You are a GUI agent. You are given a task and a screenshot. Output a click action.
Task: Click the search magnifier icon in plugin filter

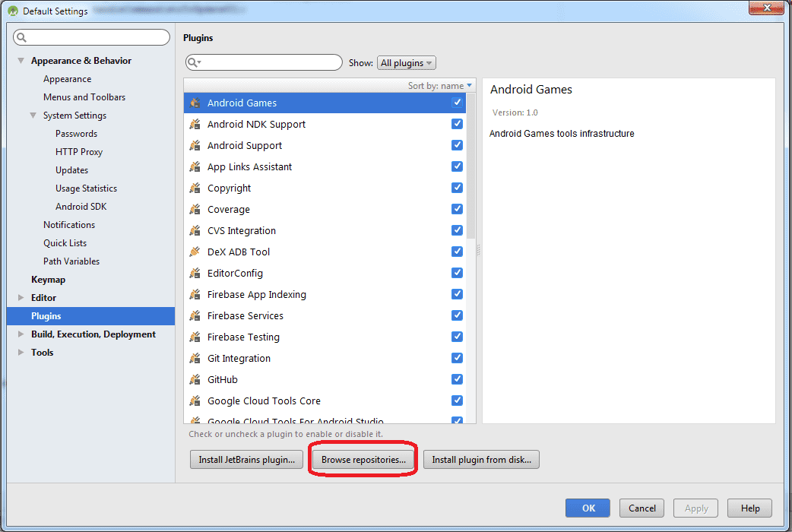194,63
